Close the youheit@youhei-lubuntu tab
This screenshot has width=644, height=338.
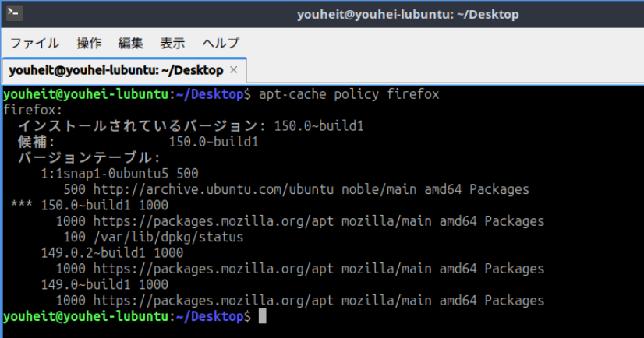pos(234,70)
